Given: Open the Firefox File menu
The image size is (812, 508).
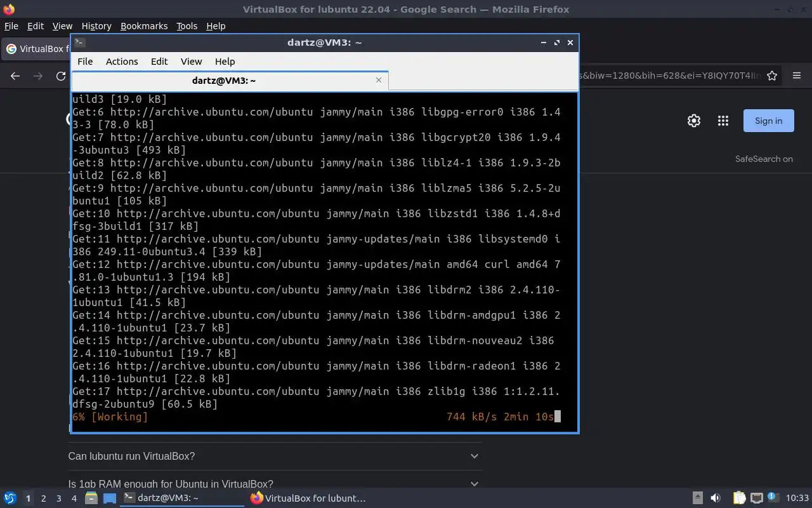Looking at the screenshot, I should (x=11, y=26).
